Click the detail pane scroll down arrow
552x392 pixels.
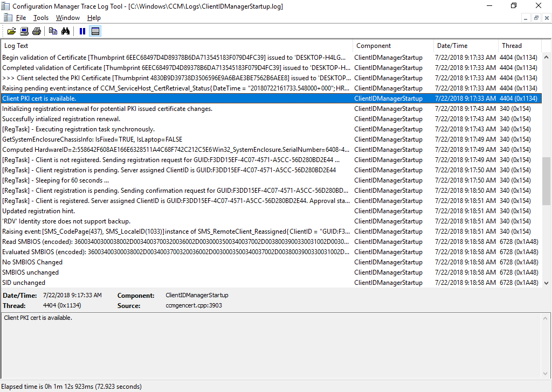pyautogui.click(x=546, y=374)
